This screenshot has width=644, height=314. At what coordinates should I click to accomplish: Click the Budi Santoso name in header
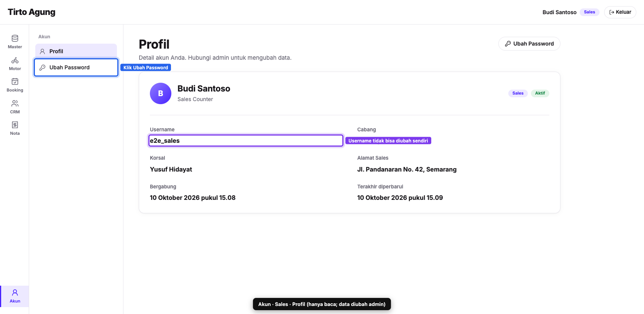559,12
